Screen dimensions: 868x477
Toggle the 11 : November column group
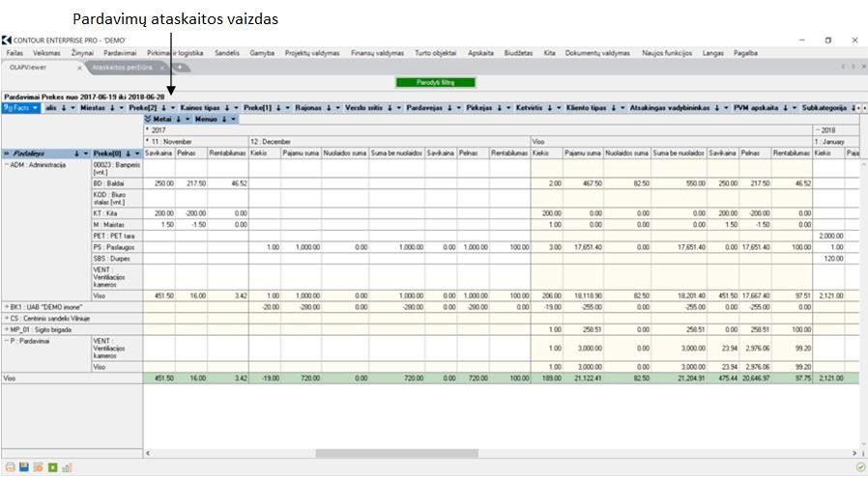click(x=147, y=142)
